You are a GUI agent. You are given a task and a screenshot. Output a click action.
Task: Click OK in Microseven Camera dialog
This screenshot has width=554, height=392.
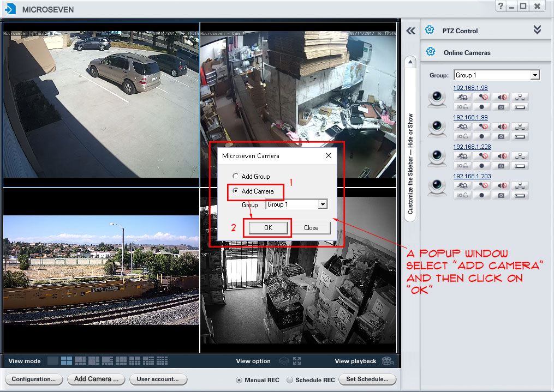tap(268, 228)
